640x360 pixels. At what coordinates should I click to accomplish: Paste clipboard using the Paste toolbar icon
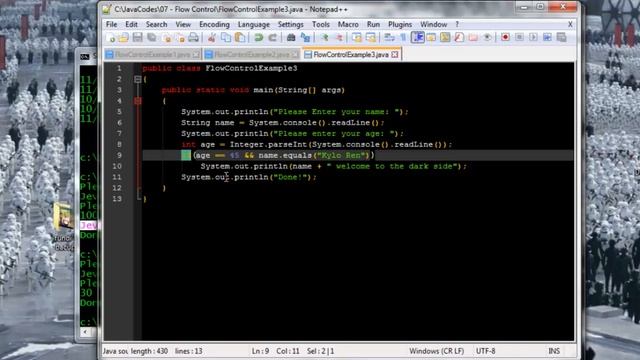click(x=240, y=38)
